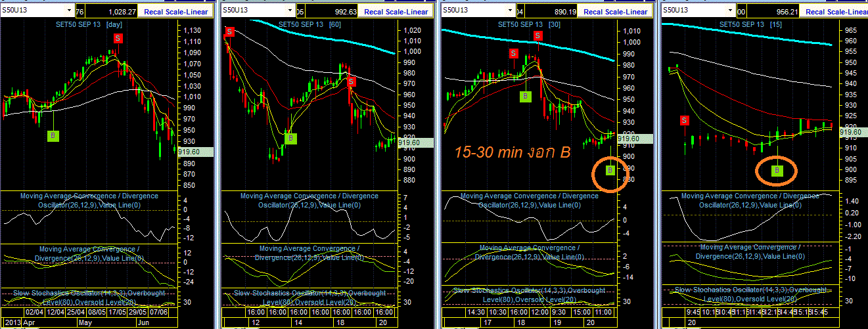Viewport: 868px width, 329px height.
Task: Click the 1,028.27 value field
Action: point(112,11)
